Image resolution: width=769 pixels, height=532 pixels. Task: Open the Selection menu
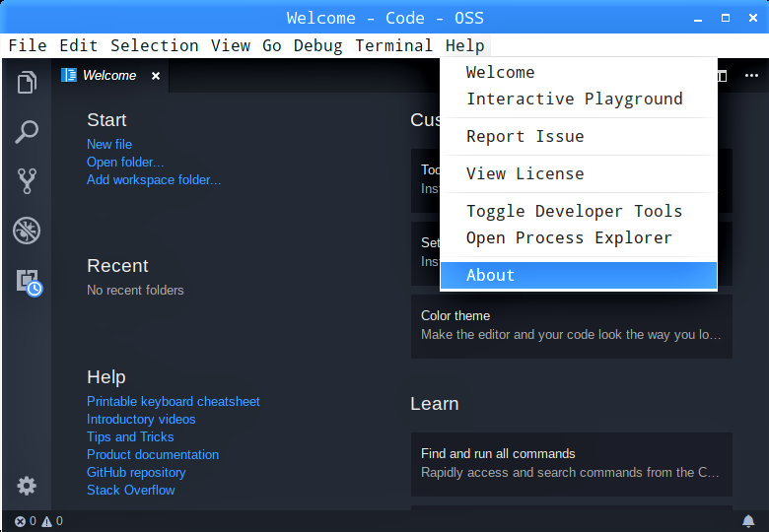click(x=155, y=45)
